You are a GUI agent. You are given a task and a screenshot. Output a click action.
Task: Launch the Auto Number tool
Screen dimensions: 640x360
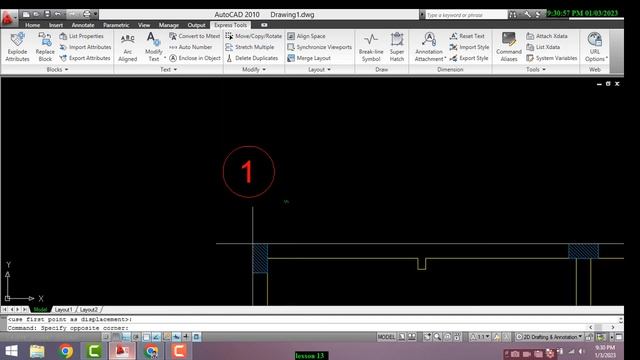tap(190, 47)
